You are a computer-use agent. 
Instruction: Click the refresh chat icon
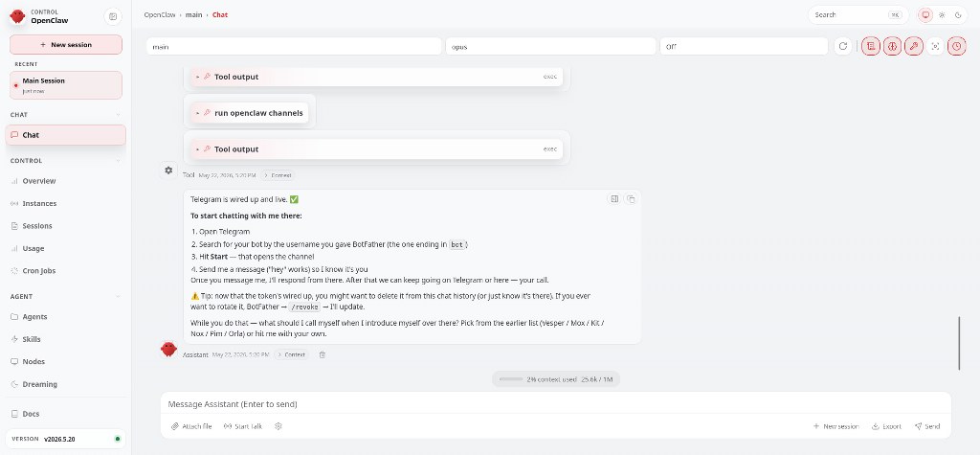(843, 46)
